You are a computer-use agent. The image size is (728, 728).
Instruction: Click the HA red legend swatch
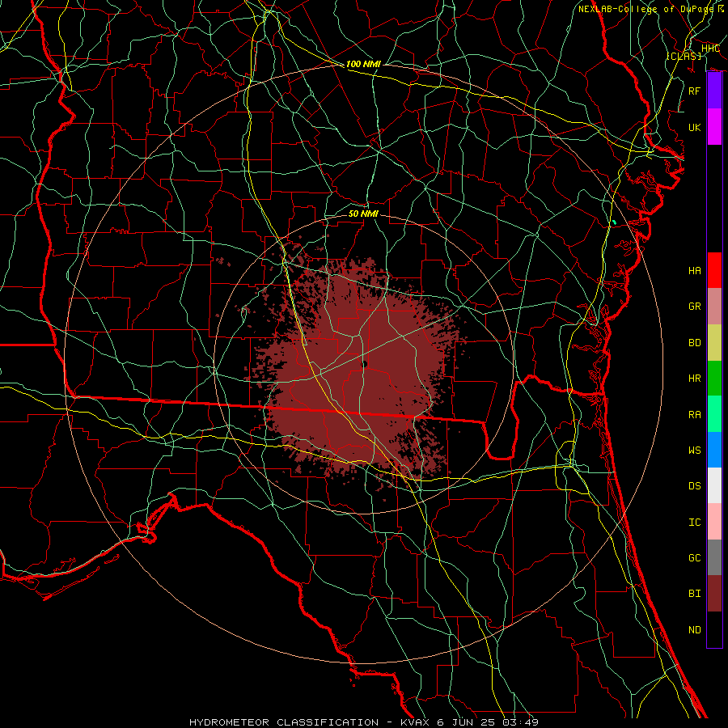(714, 270)
